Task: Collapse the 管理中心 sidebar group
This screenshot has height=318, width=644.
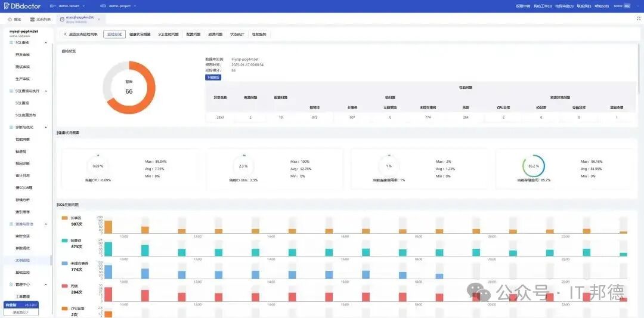Action: 45,285
